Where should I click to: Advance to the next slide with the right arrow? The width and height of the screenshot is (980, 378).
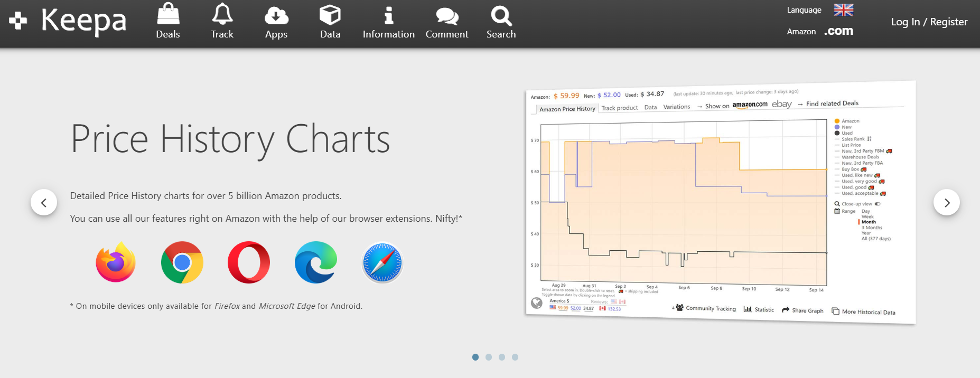pyautogui.click(x=947, y=202)
